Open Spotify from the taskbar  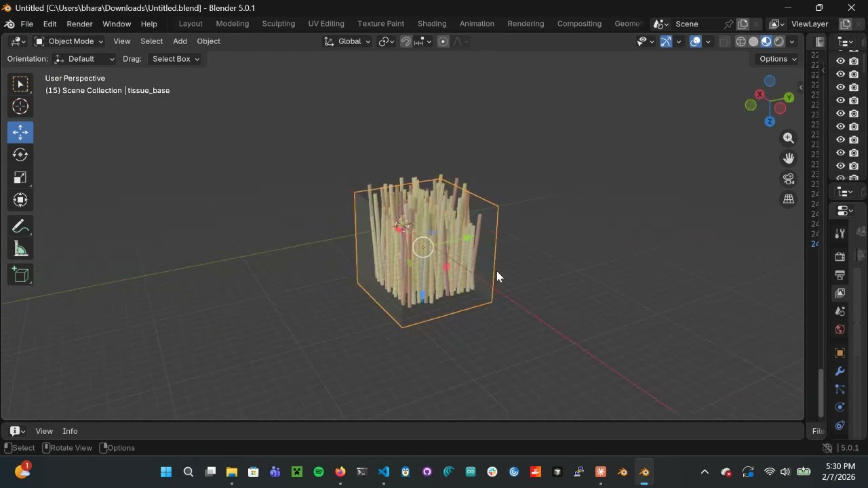tap(319, 472)
